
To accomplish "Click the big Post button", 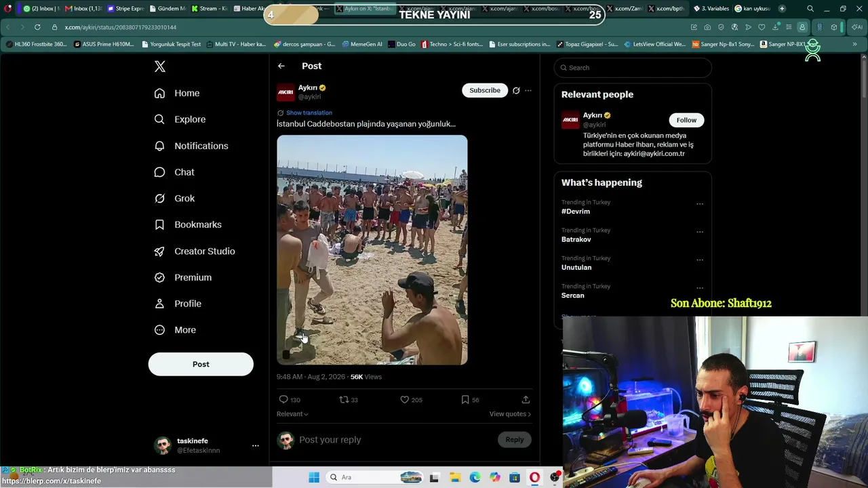I will point(201,364).
